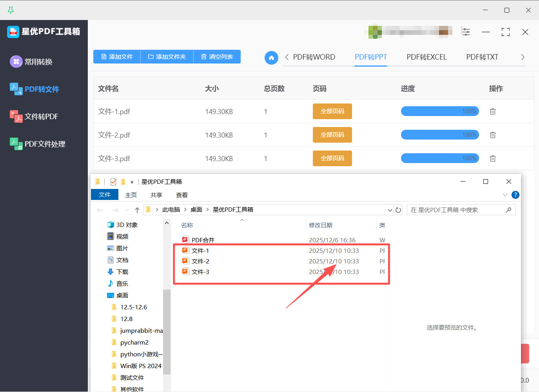Open the pycharm2 folder in the tree
Image resolution: width=539 pixels, height=392 pixels.
click(131, 342)
